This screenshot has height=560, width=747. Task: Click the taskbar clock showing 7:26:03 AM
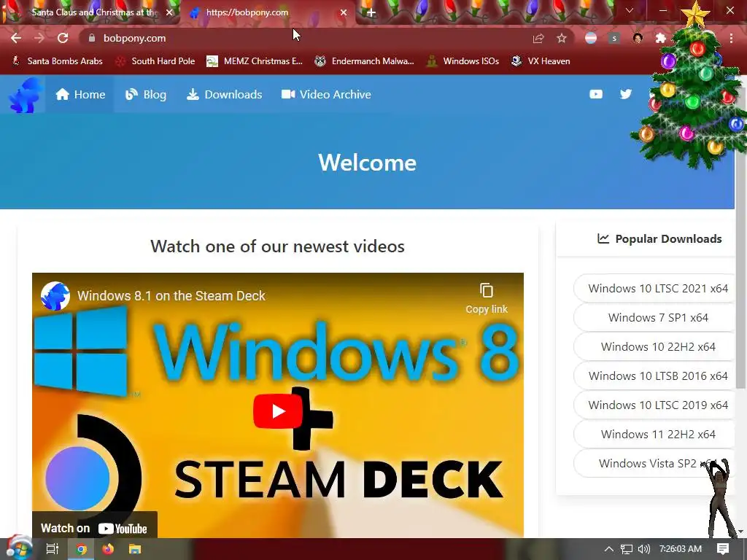coord(681,549)
